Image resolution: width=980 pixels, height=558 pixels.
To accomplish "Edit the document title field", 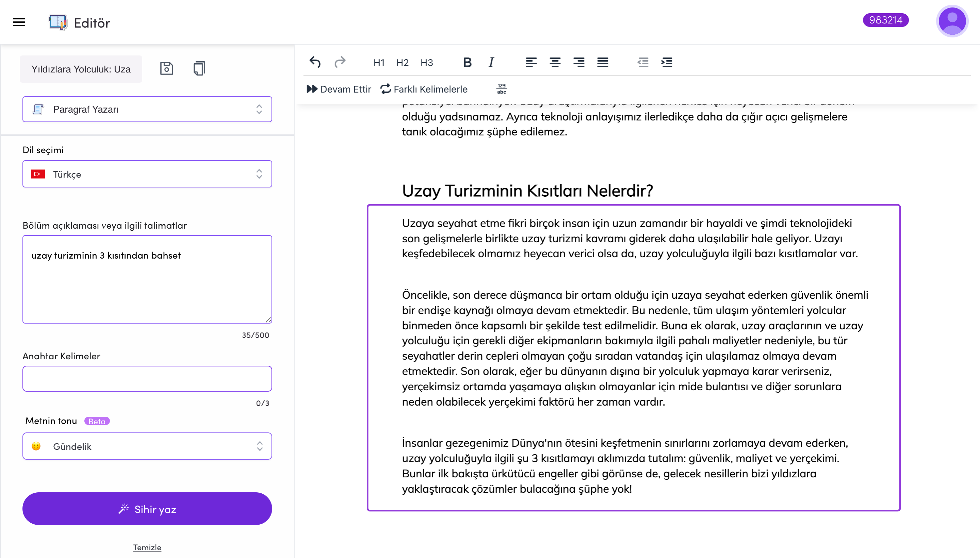I will click(81, 69).
